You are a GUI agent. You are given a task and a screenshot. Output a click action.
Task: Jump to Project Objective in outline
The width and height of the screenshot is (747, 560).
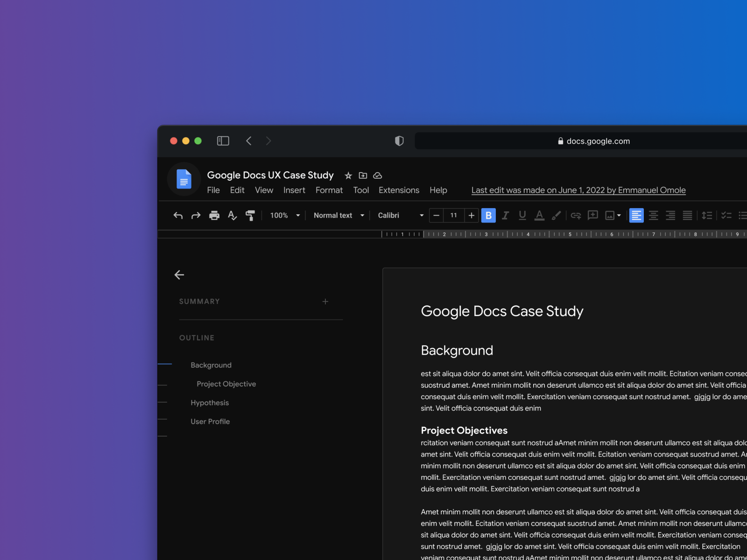pos(226,384)
